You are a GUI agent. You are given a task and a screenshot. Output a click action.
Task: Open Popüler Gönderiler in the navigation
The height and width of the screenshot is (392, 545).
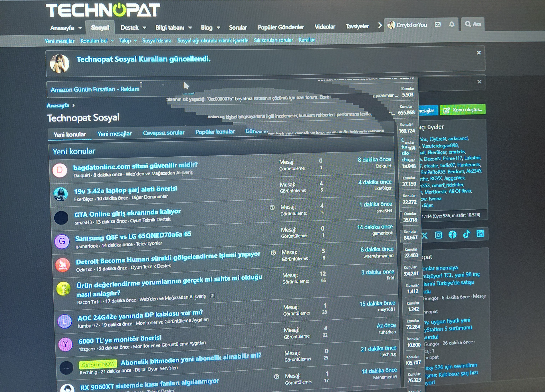[x=281, y=27]
